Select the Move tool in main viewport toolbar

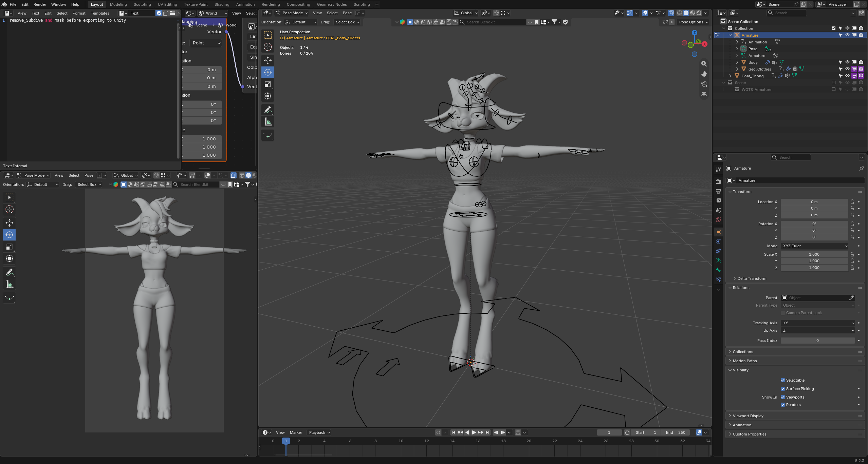point(268,60)
